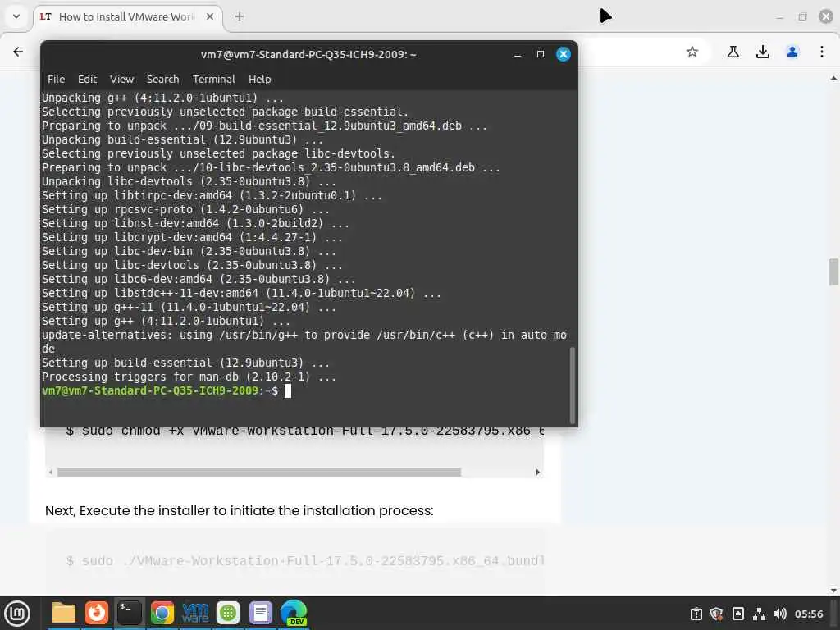Open Chrome Labs flask icon
This screenshot has height=630, width=840.
point(733,52)
